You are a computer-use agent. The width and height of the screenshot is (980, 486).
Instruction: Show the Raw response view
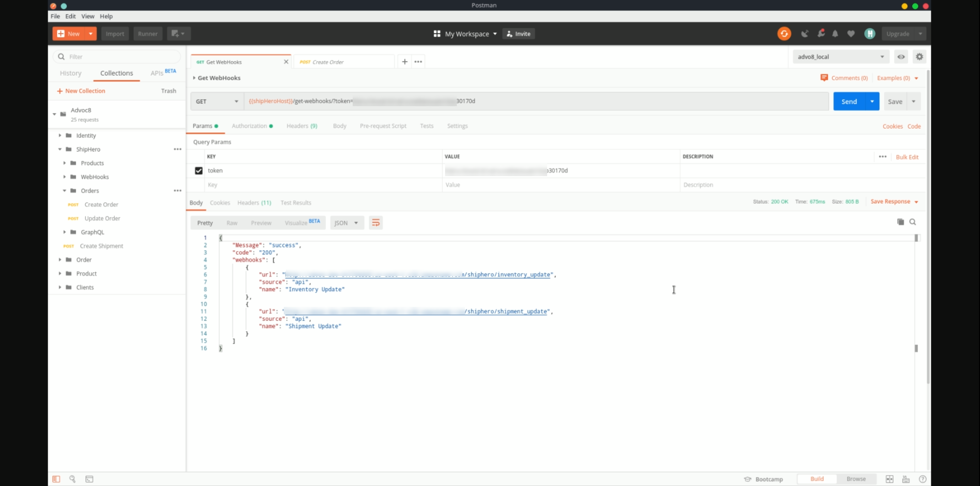(232, 223)
